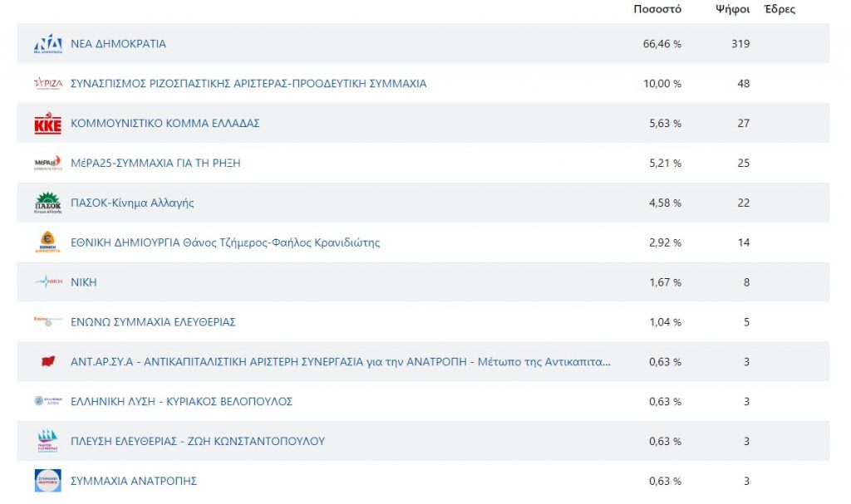
Task: Open ΕΘΝΙΚΗ ΔΗΜΙΟΥΡΓΙΑ Θάνος Τζήμερος link
Action: (225, 242)
